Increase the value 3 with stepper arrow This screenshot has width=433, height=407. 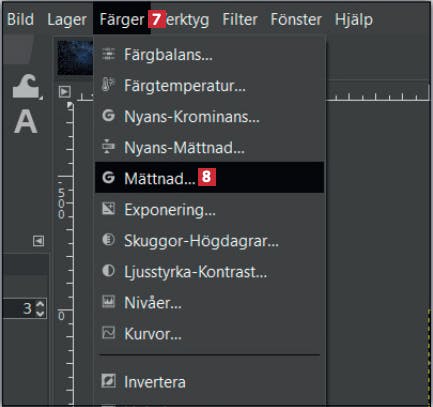click(x=40, y=304)
